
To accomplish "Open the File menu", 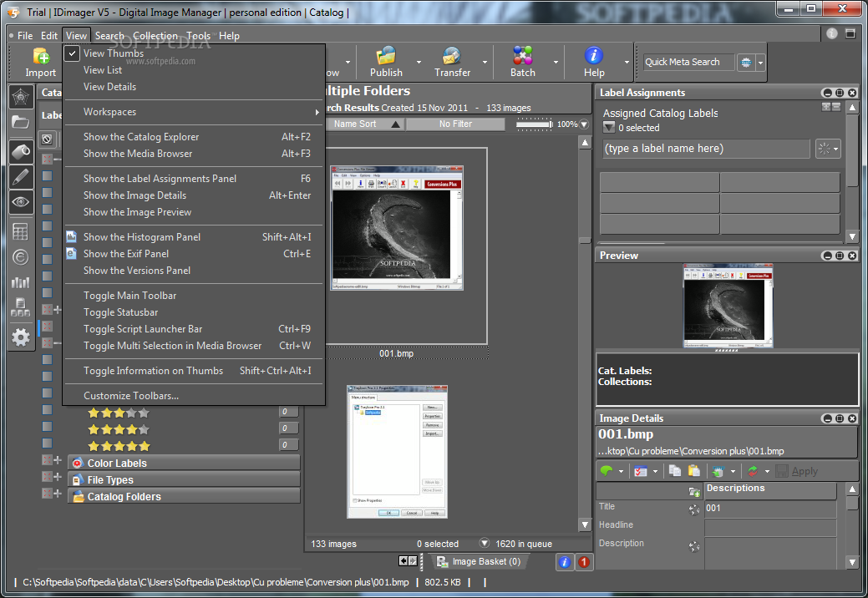I will [25, 36].
